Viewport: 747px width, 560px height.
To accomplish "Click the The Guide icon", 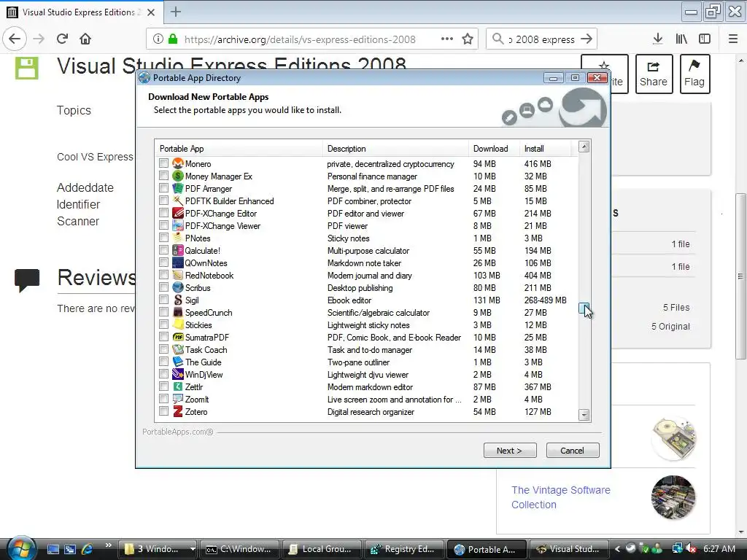I will coord(178,362).
